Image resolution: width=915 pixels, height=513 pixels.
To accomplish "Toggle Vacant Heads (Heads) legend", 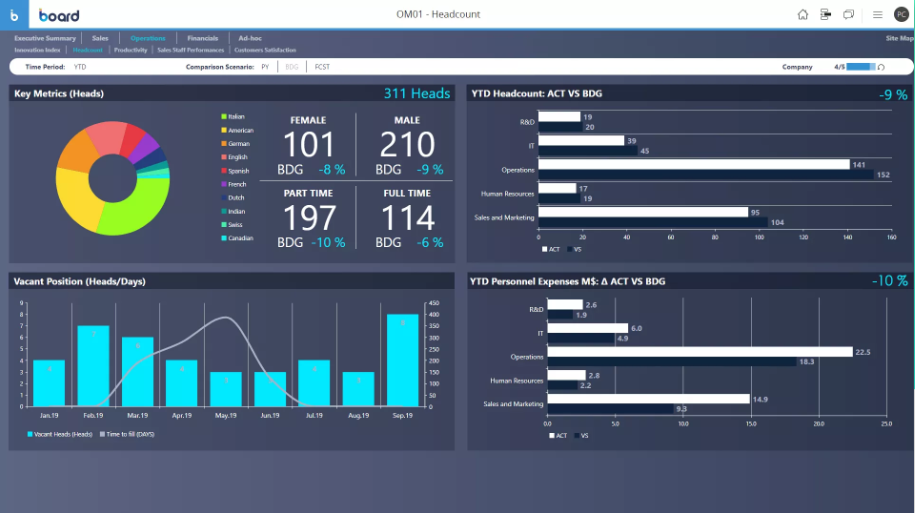I will 60,434.
